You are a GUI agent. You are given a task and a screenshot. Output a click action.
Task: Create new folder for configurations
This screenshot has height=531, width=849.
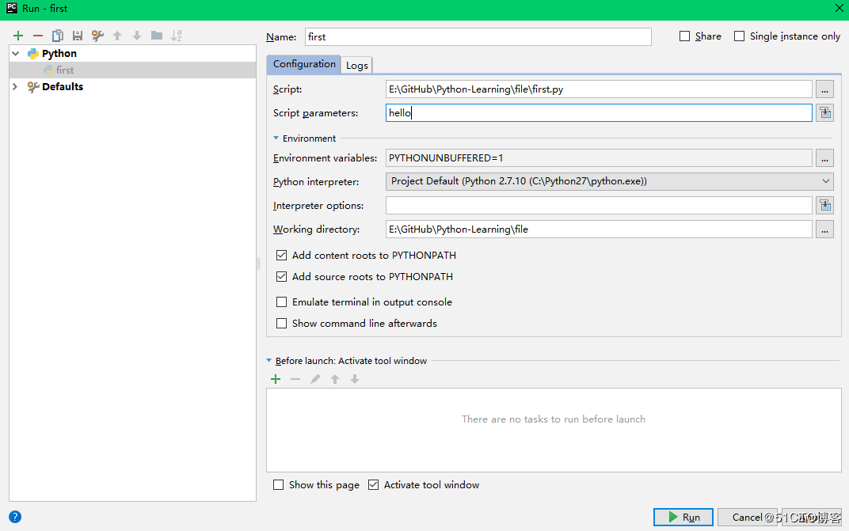click(x=156, y=36)
